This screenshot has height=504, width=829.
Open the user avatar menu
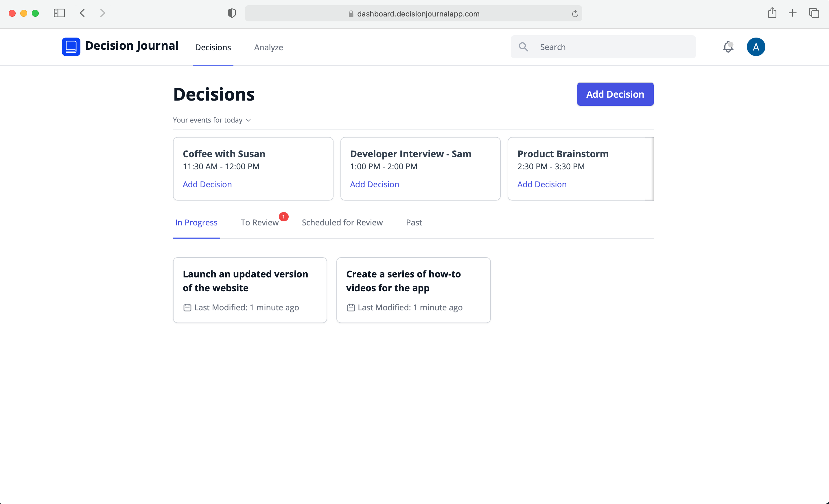point(756,47)
